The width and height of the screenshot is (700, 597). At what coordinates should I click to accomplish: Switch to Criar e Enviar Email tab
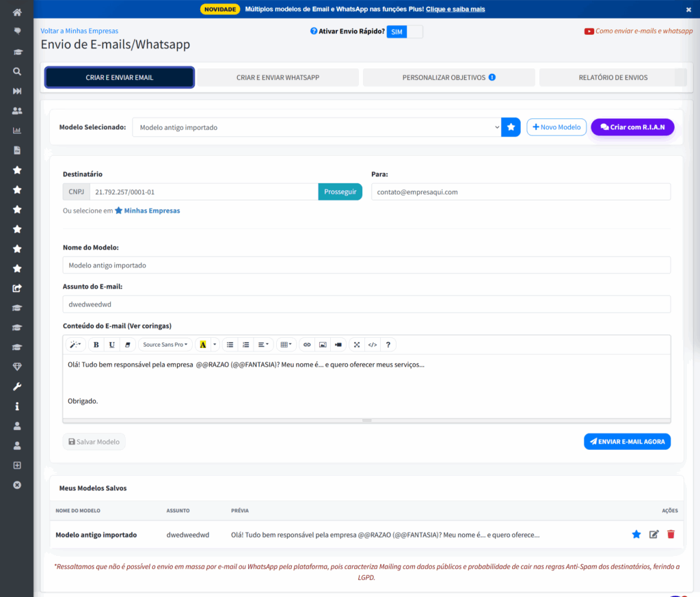(x=119, y=78)
